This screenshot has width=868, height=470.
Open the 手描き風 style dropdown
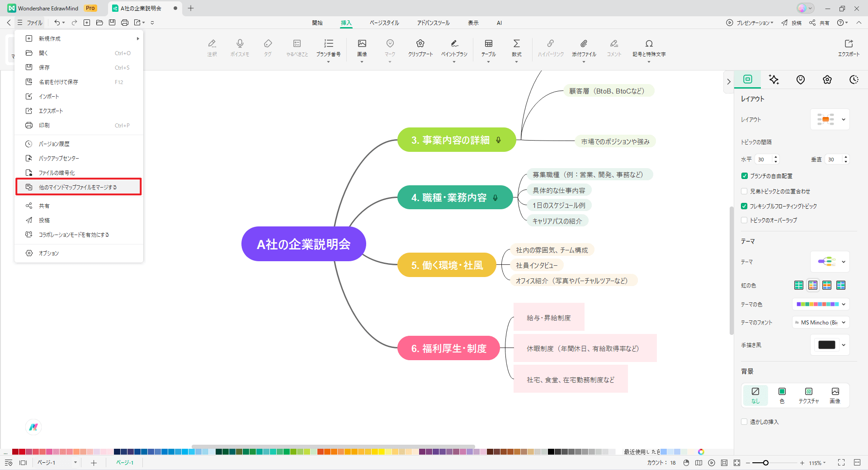[x=830, y=345]
